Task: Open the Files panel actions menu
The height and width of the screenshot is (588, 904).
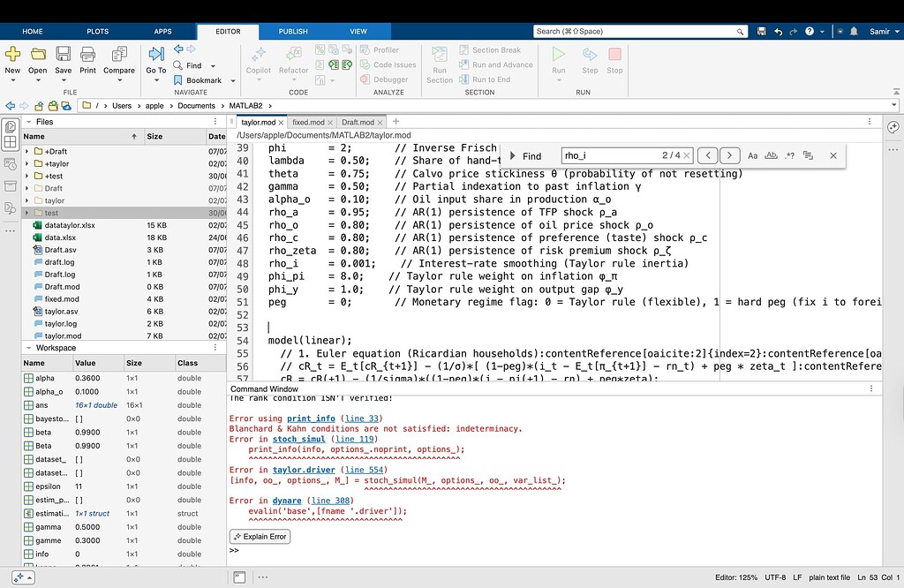Action: [x=215, y=122]
